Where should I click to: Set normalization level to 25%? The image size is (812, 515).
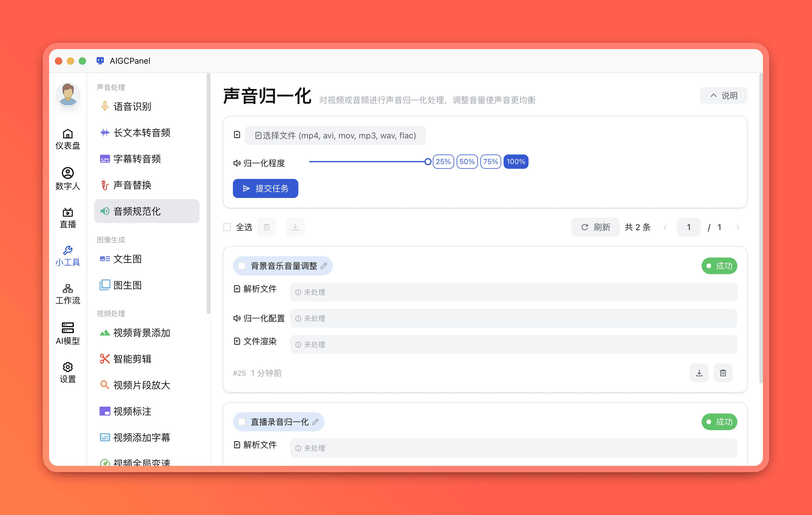(443, 162)
